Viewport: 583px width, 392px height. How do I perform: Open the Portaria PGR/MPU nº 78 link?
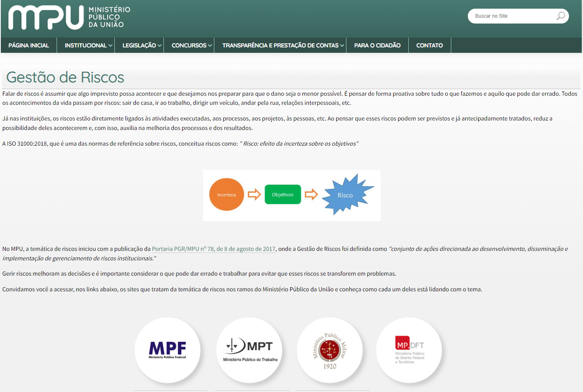pyautogui.click(x=213, y=249)
